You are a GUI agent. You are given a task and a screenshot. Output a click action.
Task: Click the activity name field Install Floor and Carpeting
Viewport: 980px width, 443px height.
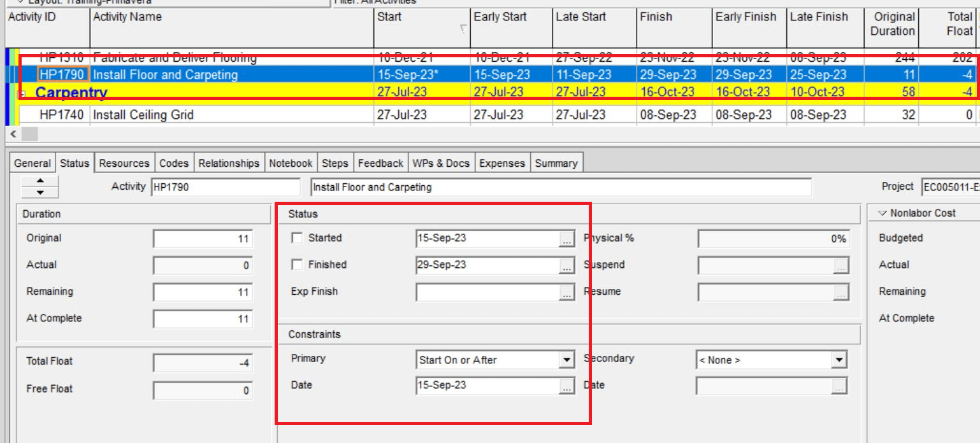click(561, 187)
